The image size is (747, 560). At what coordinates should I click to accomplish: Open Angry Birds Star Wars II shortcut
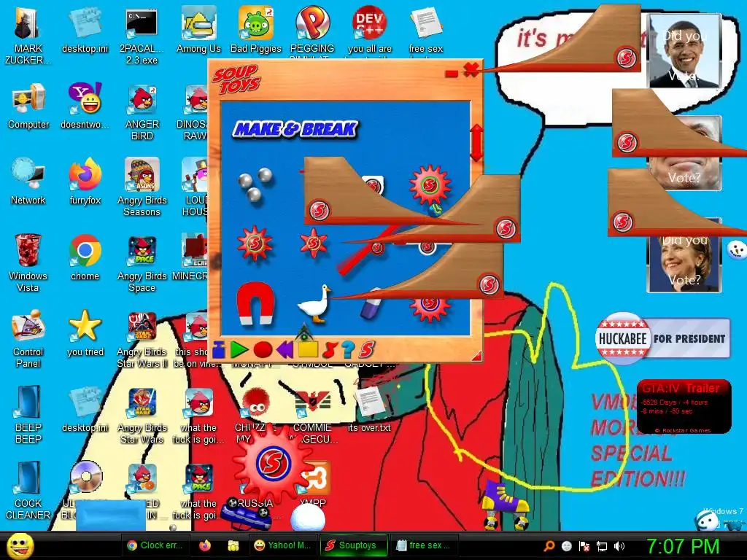pos(142,339)
